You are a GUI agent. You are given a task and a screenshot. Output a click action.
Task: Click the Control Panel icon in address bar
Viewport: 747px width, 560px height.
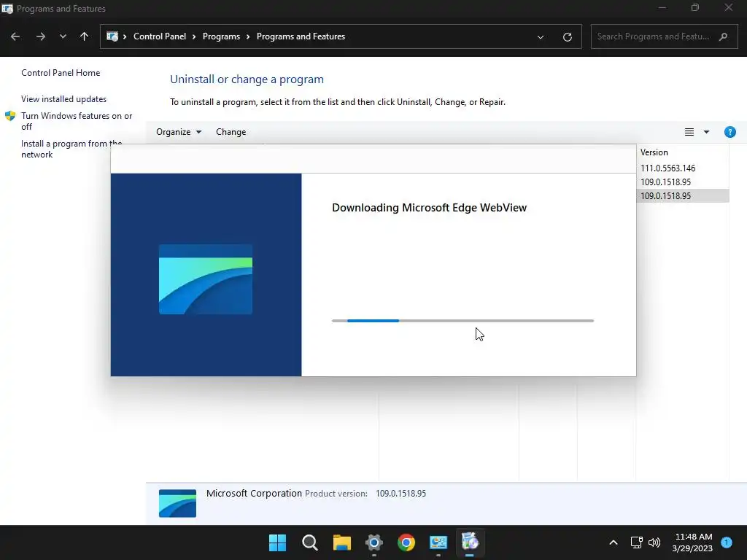pyautogui.click(x=112, y=36)
